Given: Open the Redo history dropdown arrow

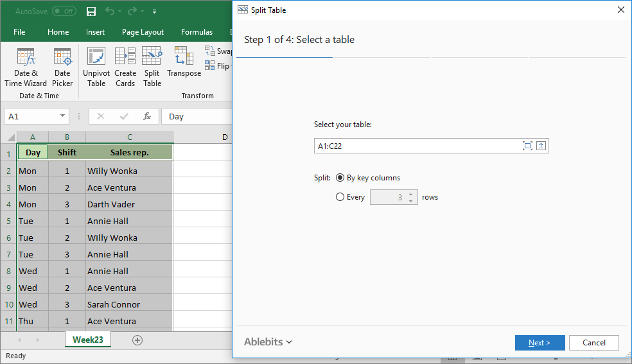Looking at the screenshot, I should click(143, 12).
